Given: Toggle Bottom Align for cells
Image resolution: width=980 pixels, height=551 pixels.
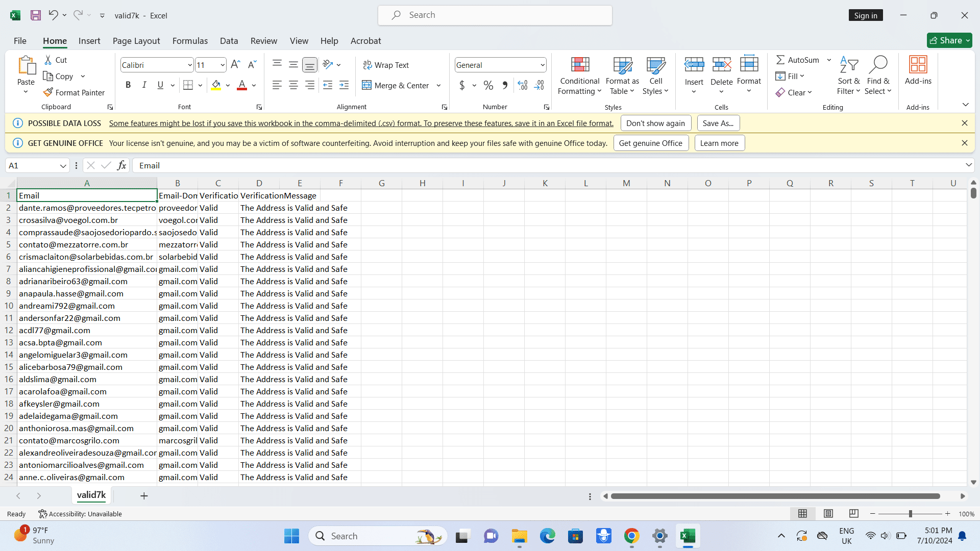Looking at the screenshot, I should point(309,65).
